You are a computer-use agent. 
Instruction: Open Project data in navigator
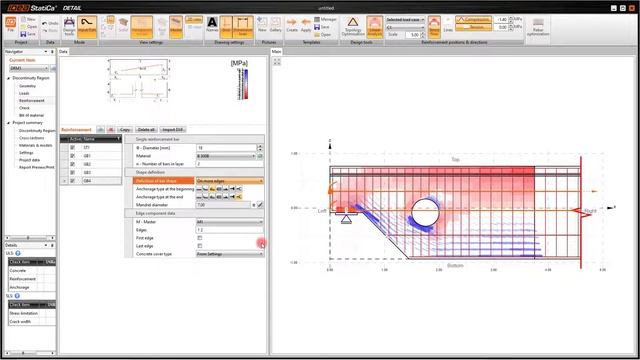[x=29, y=160]
